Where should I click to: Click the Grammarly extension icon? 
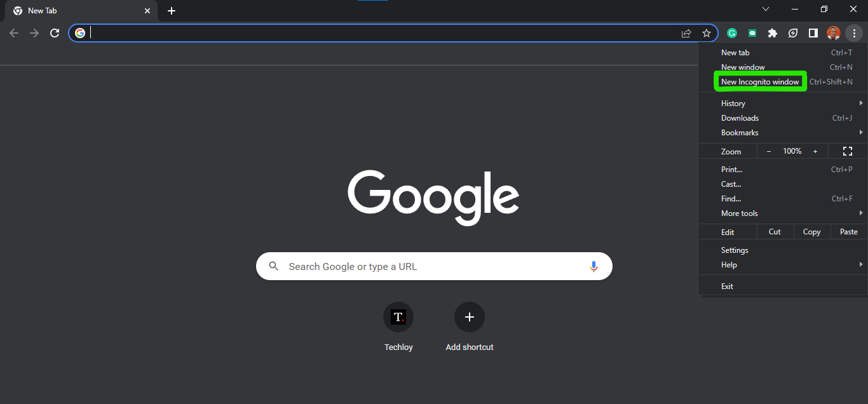click(732, 33)
